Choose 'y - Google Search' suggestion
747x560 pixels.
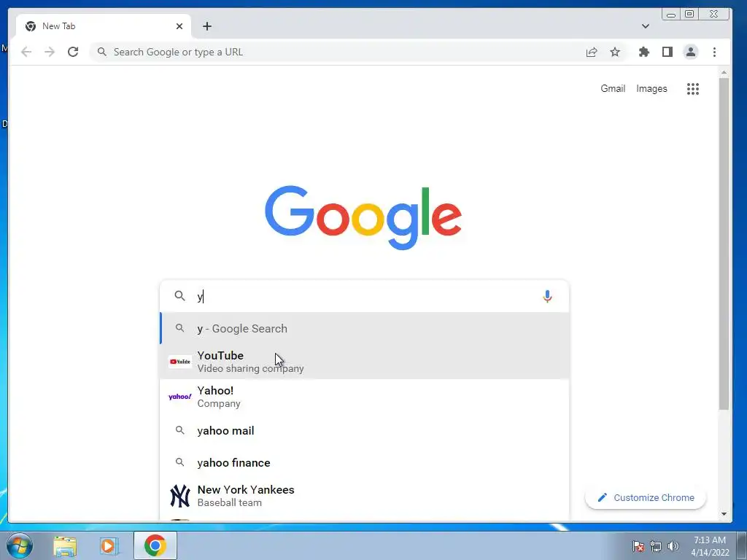[365, 329]
